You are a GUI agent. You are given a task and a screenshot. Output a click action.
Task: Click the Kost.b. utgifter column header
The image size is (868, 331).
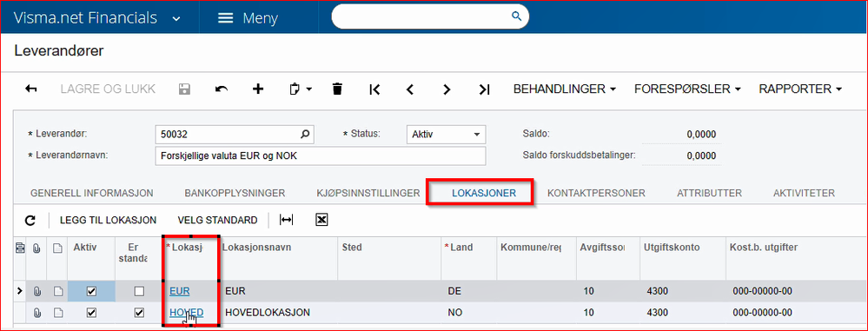tap(765, 248)
